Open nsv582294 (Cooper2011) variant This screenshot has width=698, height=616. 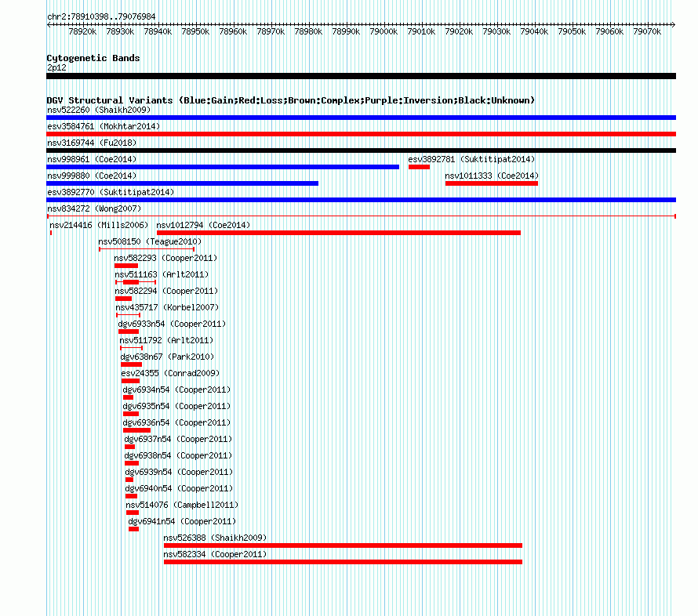[166, 291]
